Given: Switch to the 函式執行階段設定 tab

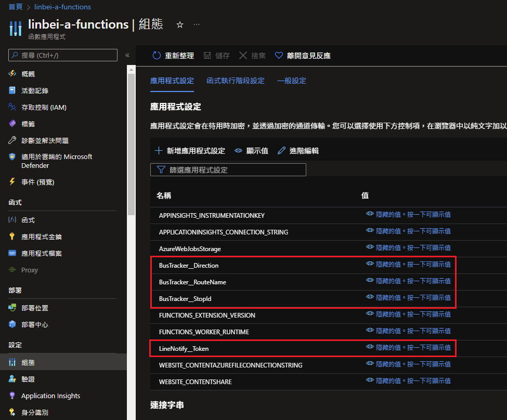Looking at the screenshot, I should [x=236, y=81].
